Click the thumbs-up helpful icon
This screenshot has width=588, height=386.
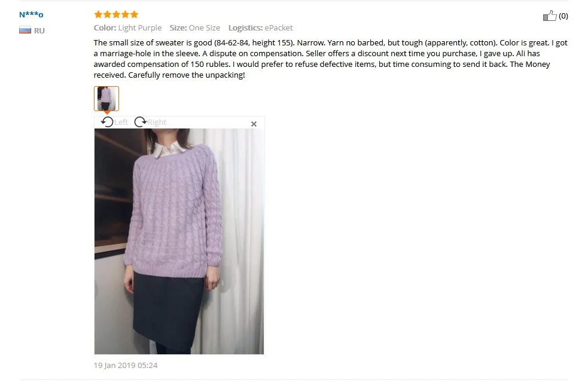point(549,16)
